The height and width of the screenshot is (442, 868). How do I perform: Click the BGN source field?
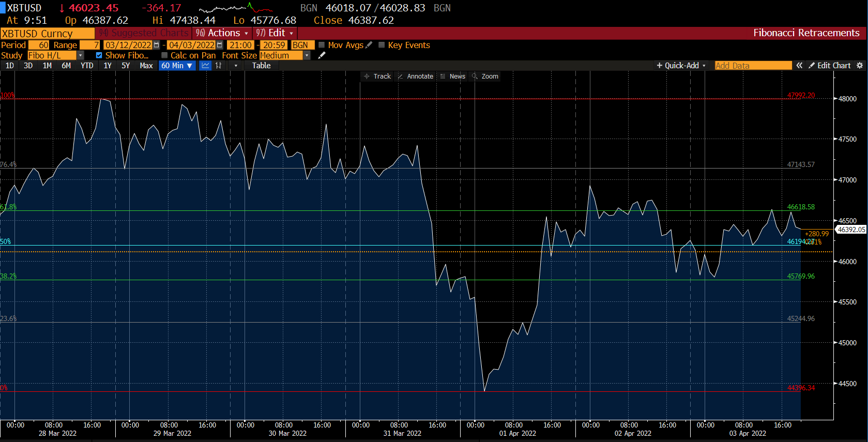point(303,45)
